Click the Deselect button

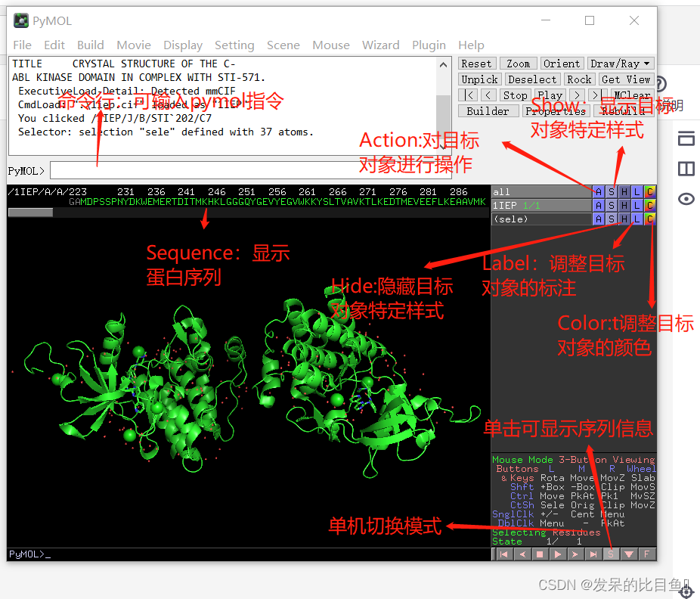pyautogui.click(x=532, y=79)
